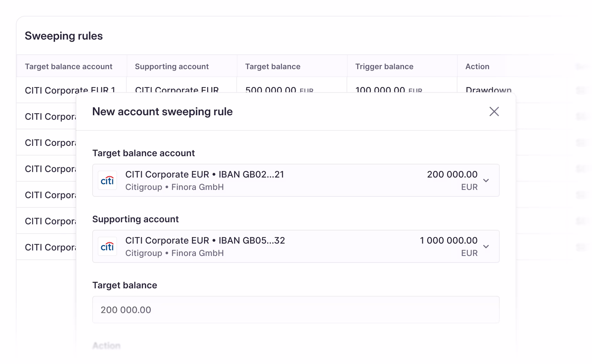Click the Target balance account field label
This screenshot has height=364, width=592.
pyautogui.click(x=144, y=153)
